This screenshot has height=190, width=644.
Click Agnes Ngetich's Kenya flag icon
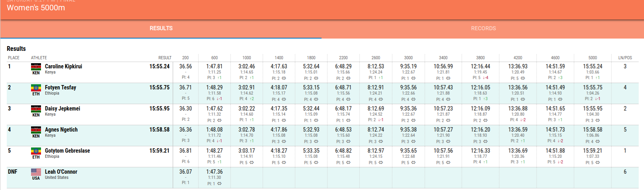coord(36,130)
